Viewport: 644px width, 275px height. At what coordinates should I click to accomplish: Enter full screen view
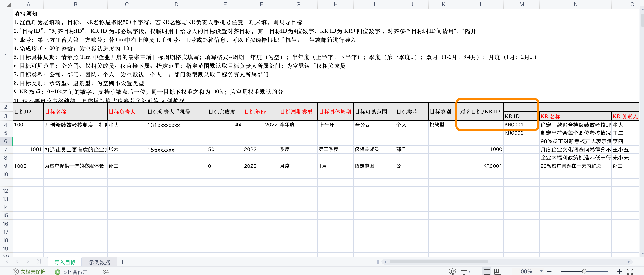click(x=630, y=271)
